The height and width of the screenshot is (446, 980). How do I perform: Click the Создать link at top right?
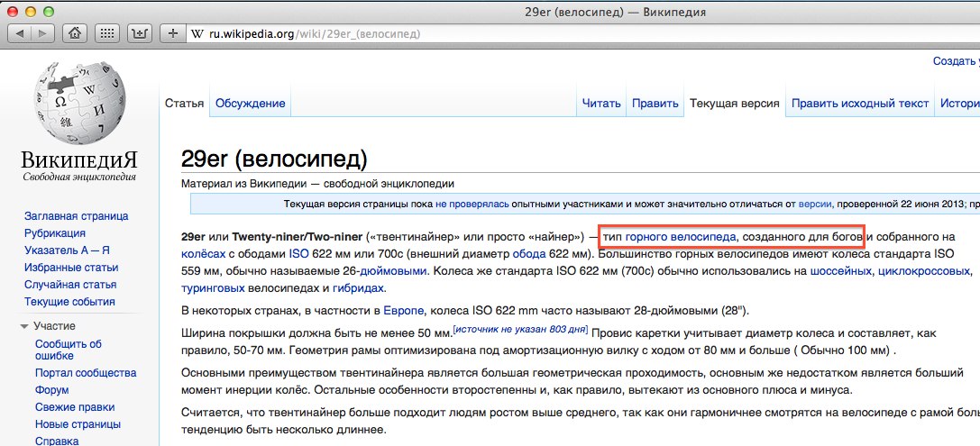tap(956, 61)
